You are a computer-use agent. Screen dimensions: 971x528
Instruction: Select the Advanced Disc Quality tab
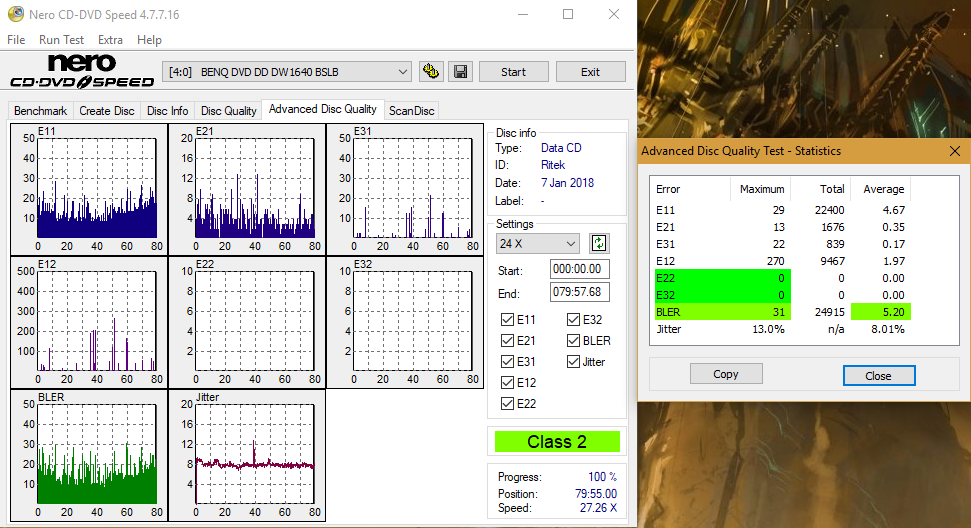[x=323, y=109]
